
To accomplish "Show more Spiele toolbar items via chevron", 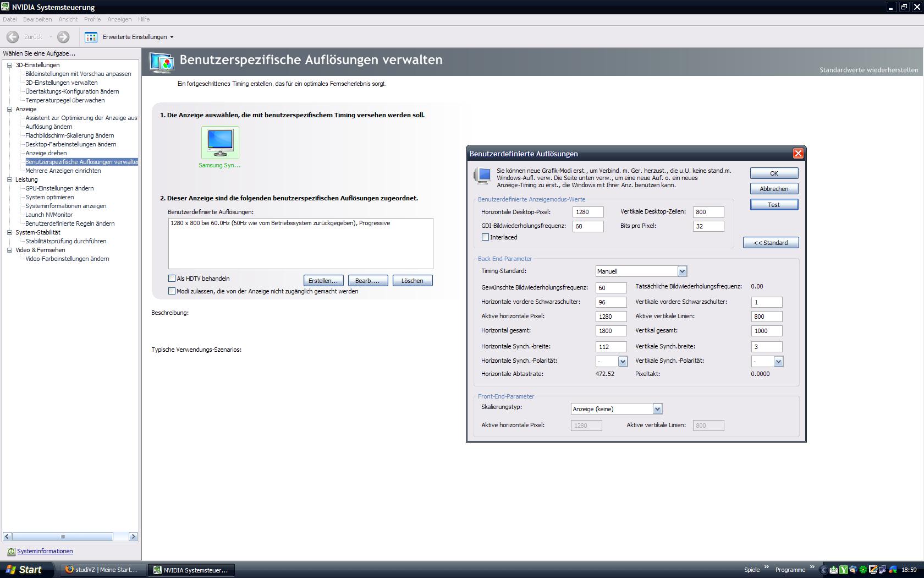I will coord(766,567).
